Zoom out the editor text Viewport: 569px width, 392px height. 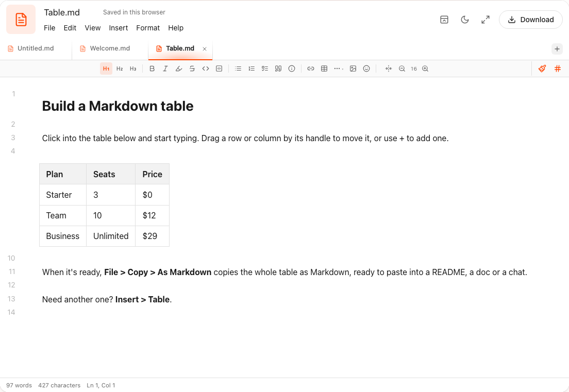click(401, 69)
